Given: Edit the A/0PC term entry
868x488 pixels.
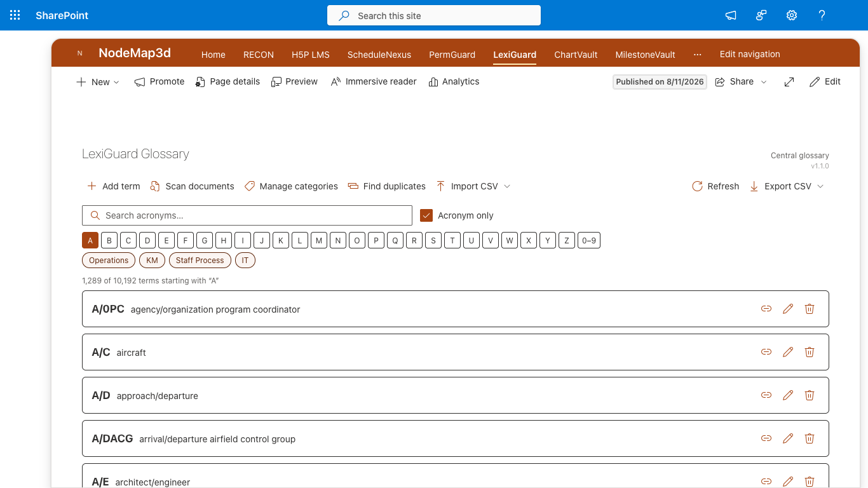Looking at the screenshot, I should coord(788,309).
